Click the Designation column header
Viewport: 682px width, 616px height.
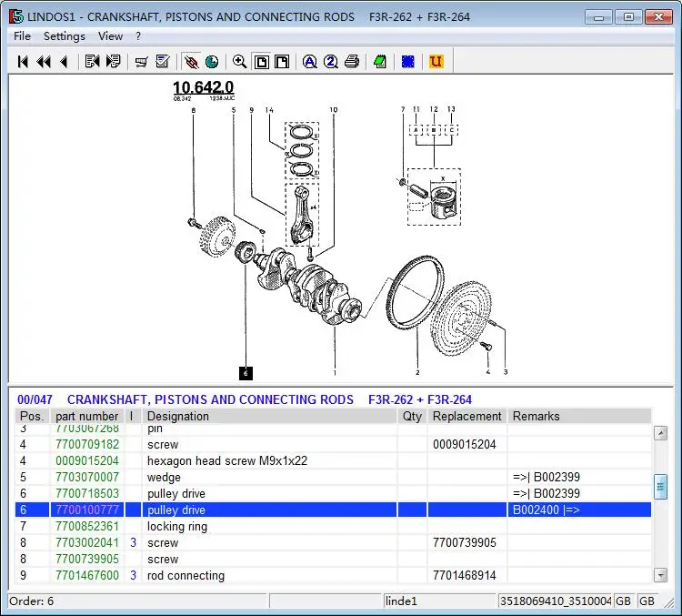pyautogui.click(x=178, y=416)
